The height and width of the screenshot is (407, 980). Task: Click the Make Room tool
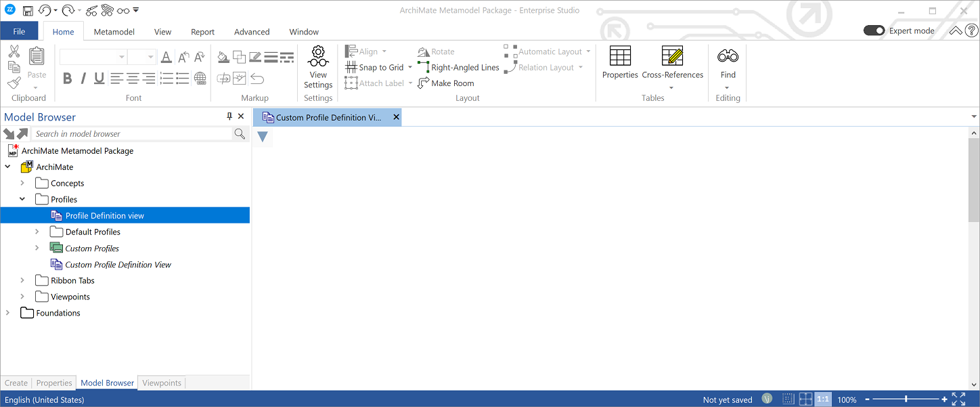point(445,83)
